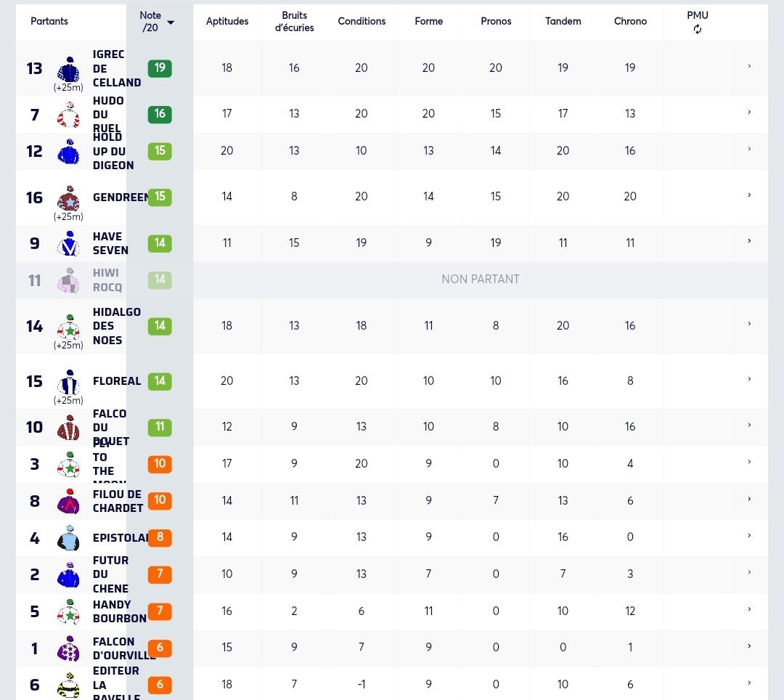Open Futur du Chene horse name

(110, 574)
